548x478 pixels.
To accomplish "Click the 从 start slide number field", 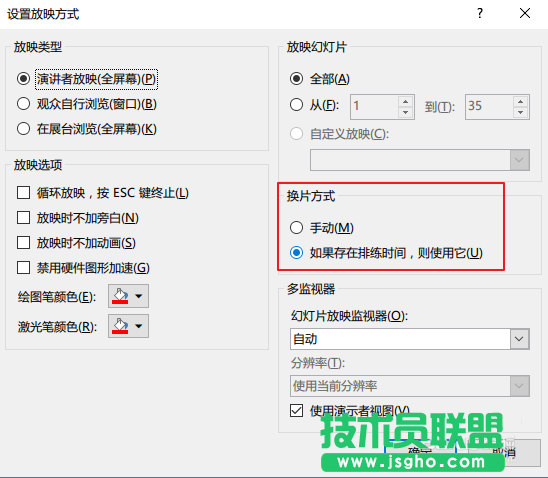I will [x=374, y=107].
